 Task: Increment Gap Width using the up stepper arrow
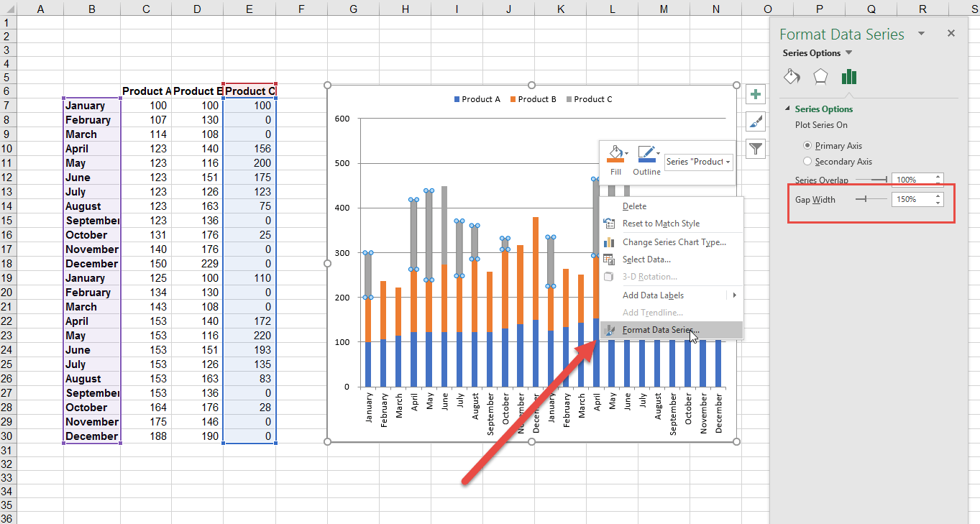(938, 195)
